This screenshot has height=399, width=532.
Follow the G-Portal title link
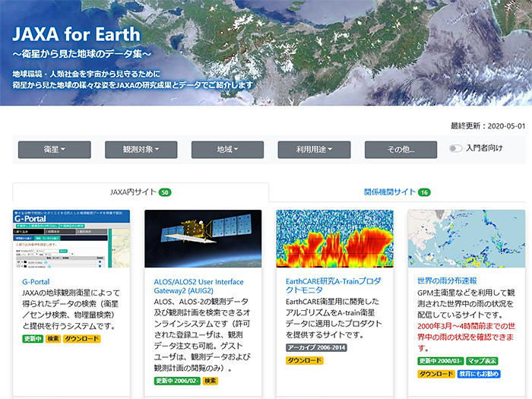pyautogui.click(x=36, y=282)
